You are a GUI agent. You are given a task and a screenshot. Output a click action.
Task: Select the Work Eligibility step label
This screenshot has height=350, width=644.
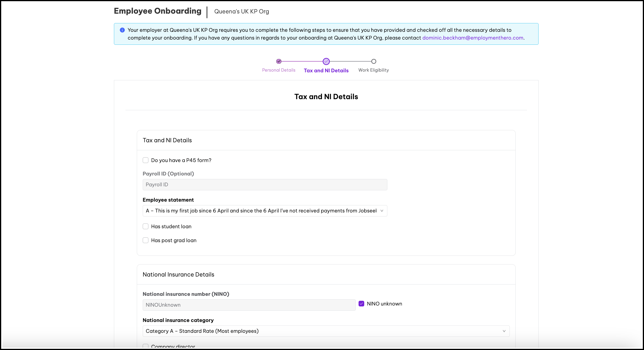coord(373,70)
